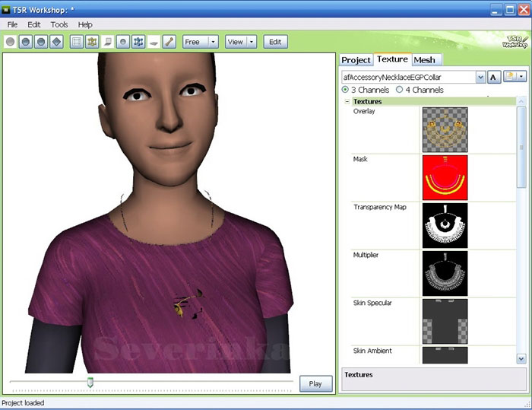
Task: Collapse the Textures section
Action: (x=347, y=101)
